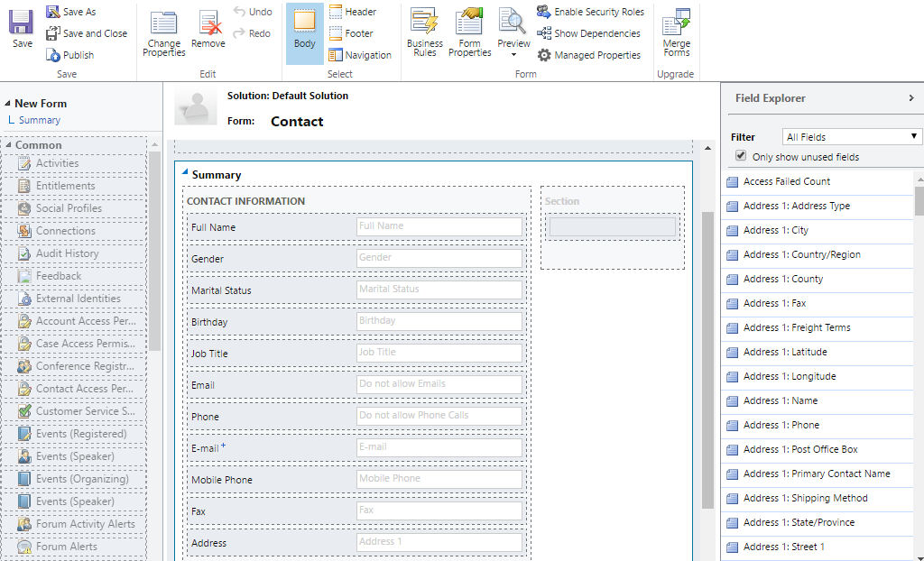Image resolution: width=924 pixels, height=561 pixels.
Task: Undo the last change
Action: (x=253, y=12)
